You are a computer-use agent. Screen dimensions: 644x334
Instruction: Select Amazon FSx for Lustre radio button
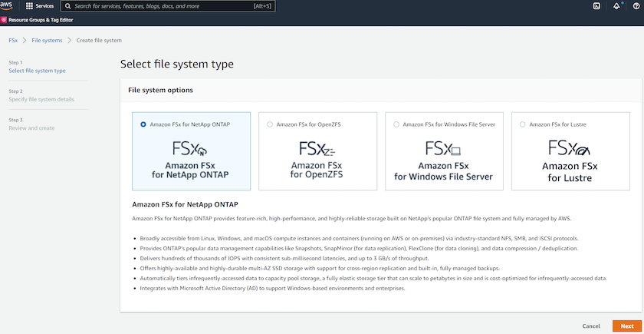pyautogui.click(x=522, y=124)
